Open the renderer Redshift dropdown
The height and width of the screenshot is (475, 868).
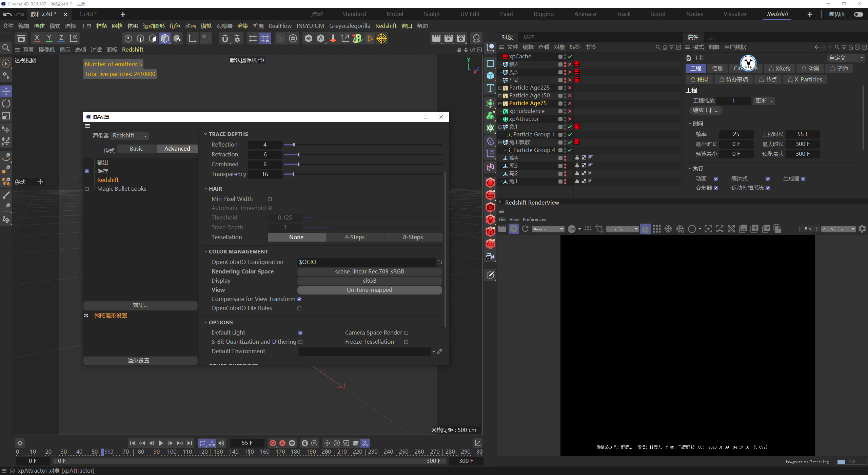(130, 136)
